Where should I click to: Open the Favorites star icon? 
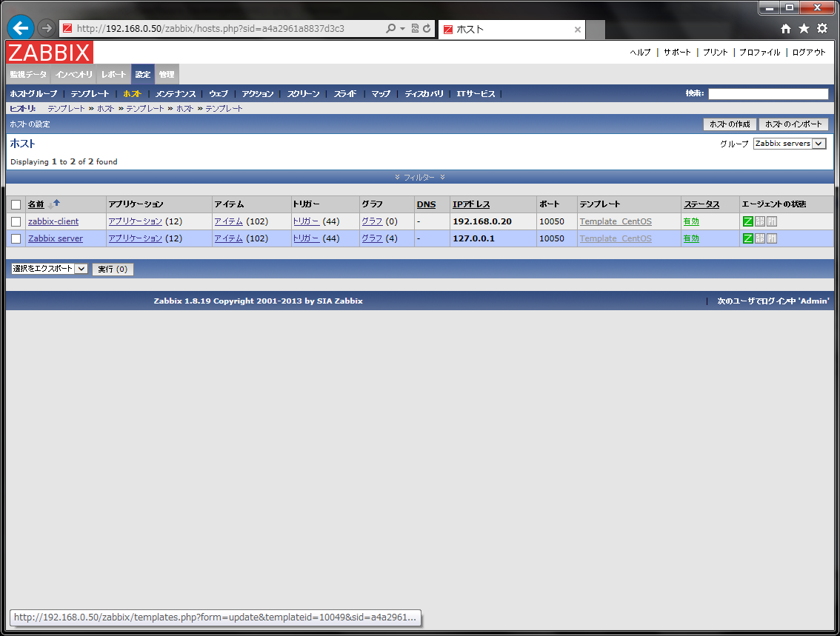click(804, 28)
